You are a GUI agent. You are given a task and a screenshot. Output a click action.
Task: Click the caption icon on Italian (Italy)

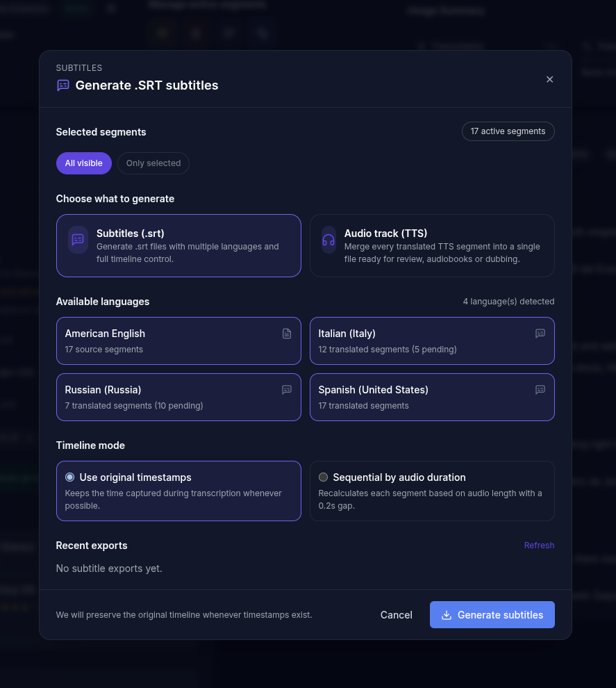tap(540, 334)
